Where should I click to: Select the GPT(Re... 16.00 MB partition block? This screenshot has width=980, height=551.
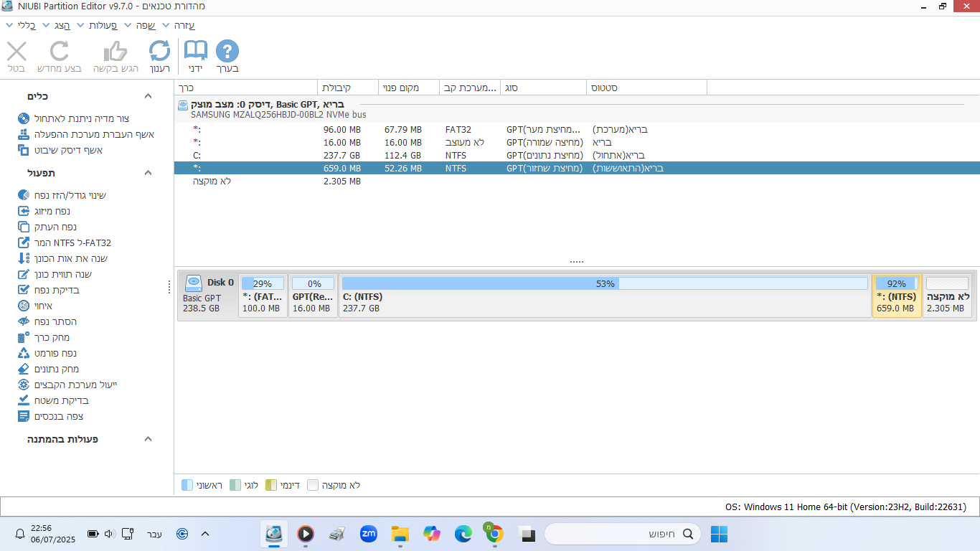click(314, 295)
